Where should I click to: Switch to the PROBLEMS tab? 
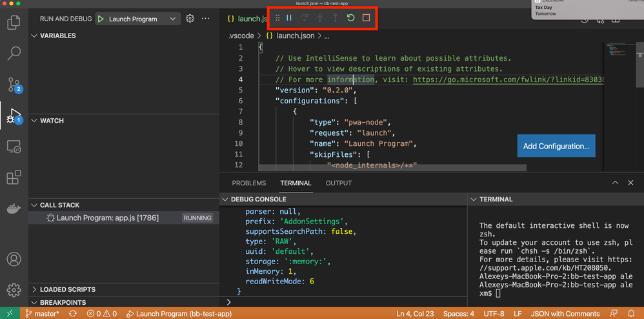pyautogui.click(x=248, y=183)
